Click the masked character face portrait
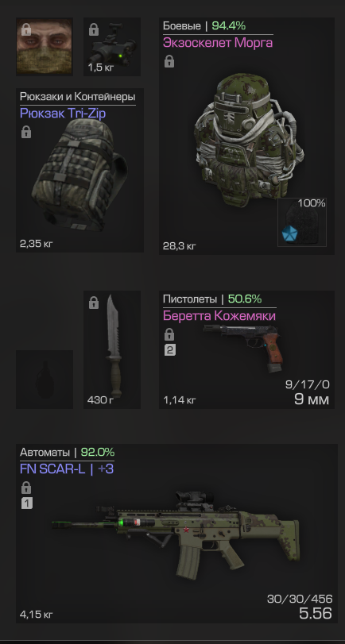The image size is (345, 644). click(45, 47)
